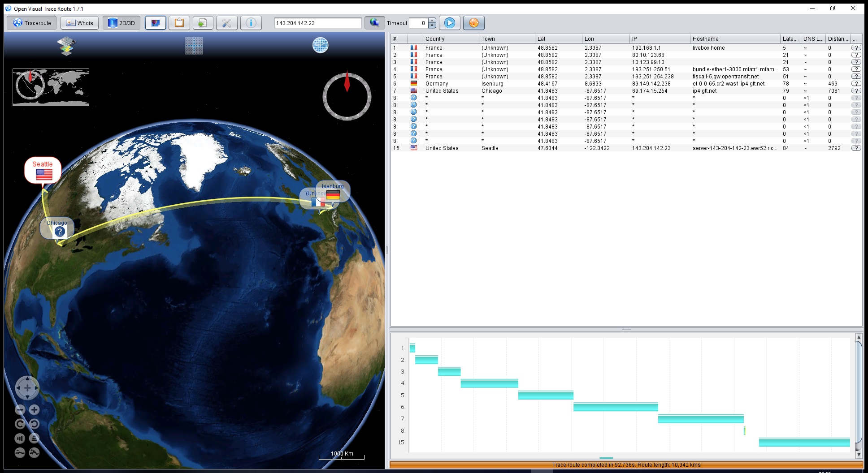Click the hop number column header
868x473 pixels.
[399, 39]
